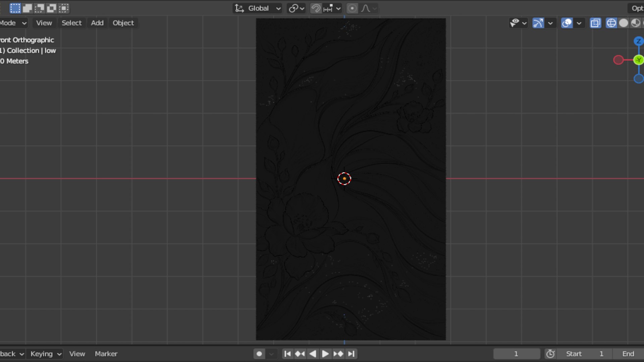
Task: Play the animation forward
Action: (325, 354)
